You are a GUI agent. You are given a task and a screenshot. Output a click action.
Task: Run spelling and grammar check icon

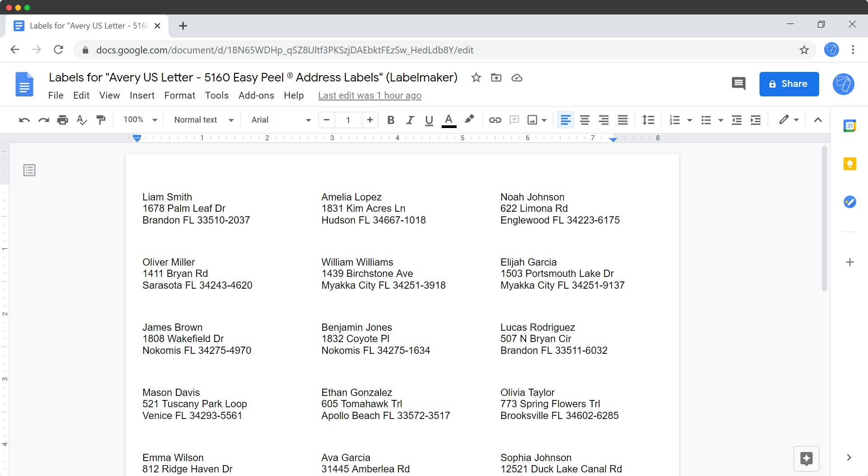coord(82,120)
